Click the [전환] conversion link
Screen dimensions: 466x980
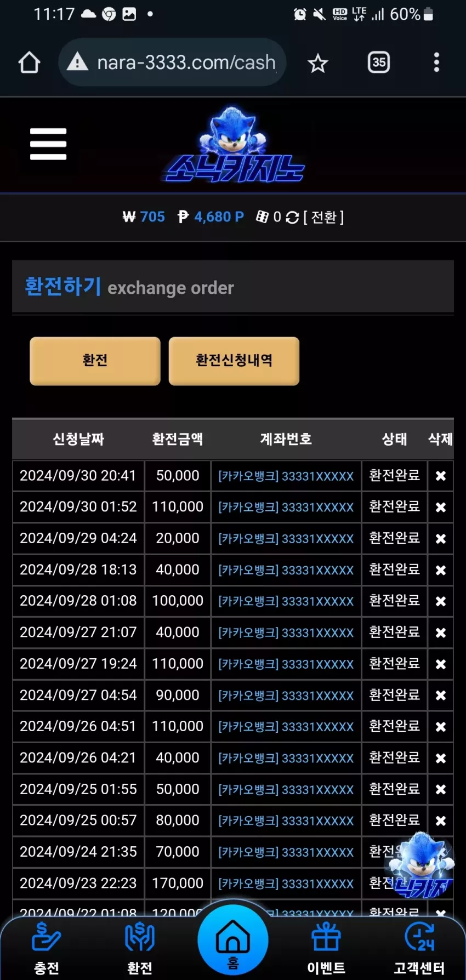(323, 218)
